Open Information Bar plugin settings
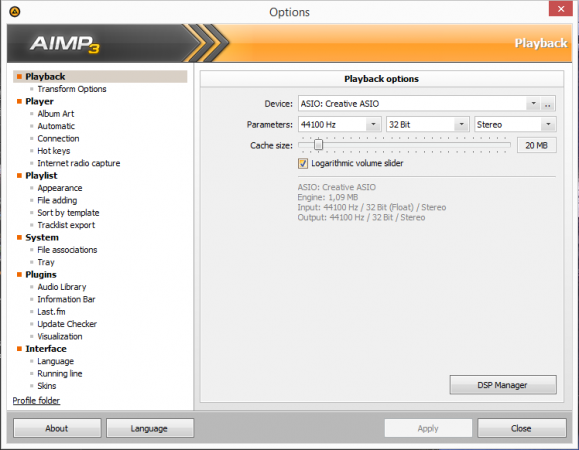The height and width of the screenshot is (450, 579). coord(66,299)
